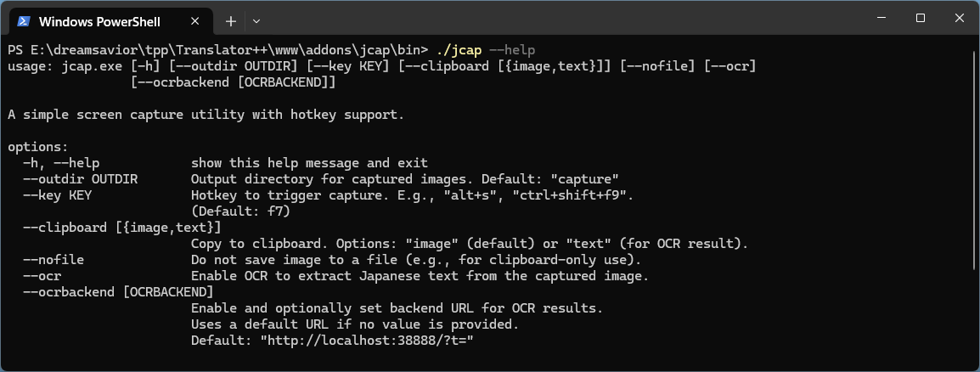The image size is (980, 372).
Task: Open a new tab with the plus button
Action: (231, 21)
